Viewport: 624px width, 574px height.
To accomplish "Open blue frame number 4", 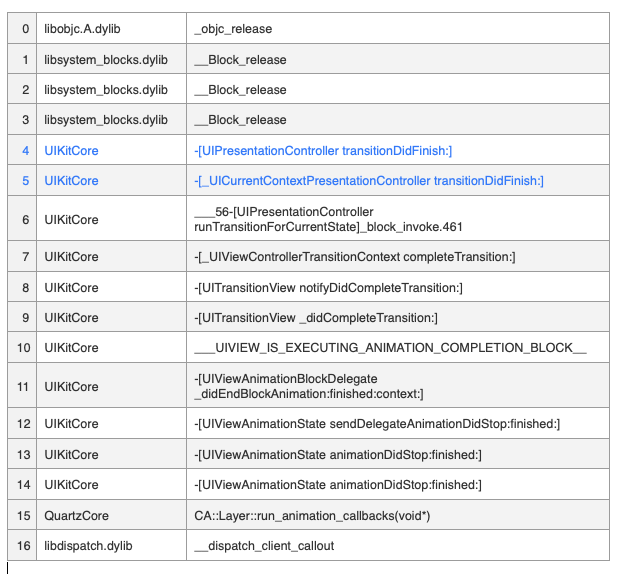I will pos(26,151).
